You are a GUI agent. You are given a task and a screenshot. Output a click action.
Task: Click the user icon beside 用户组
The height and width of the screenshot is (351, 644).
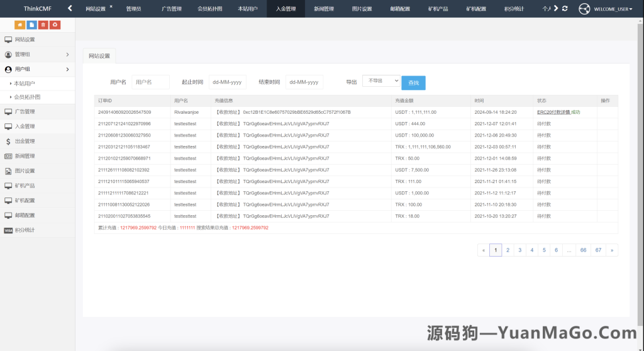[8, 69]
